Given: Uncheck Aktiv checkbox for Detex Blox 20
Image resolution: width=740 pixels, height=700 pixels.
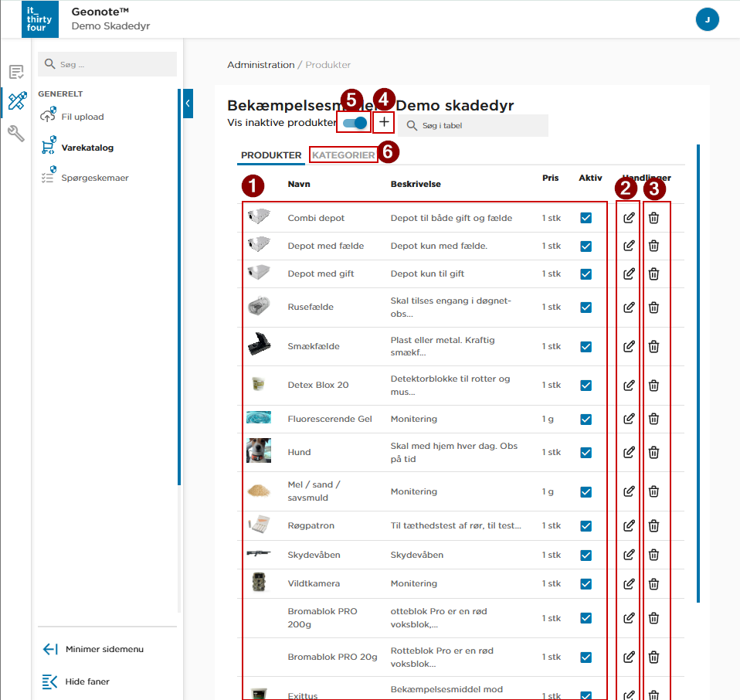Looking at the screenshot, I should pyautogui.click(x=586, y=386).
